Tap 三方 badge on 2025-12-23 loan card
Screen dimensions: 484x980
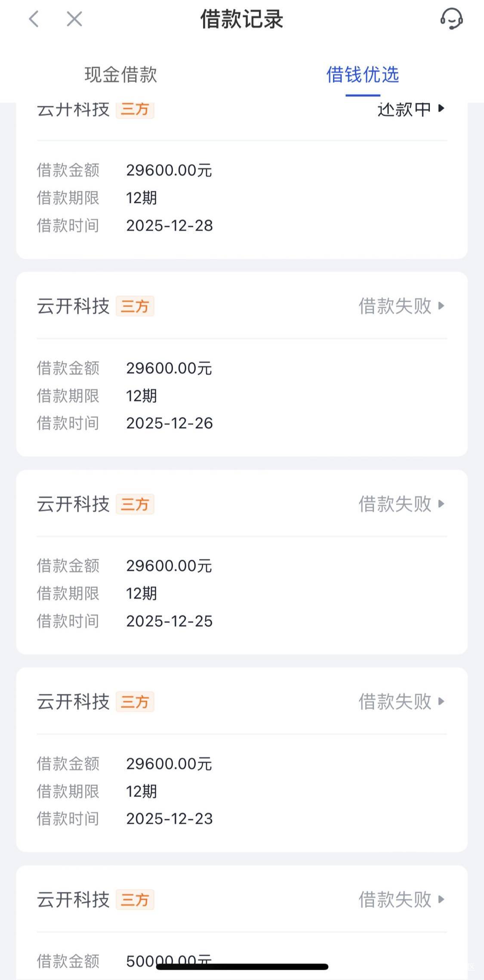[135, 702]
